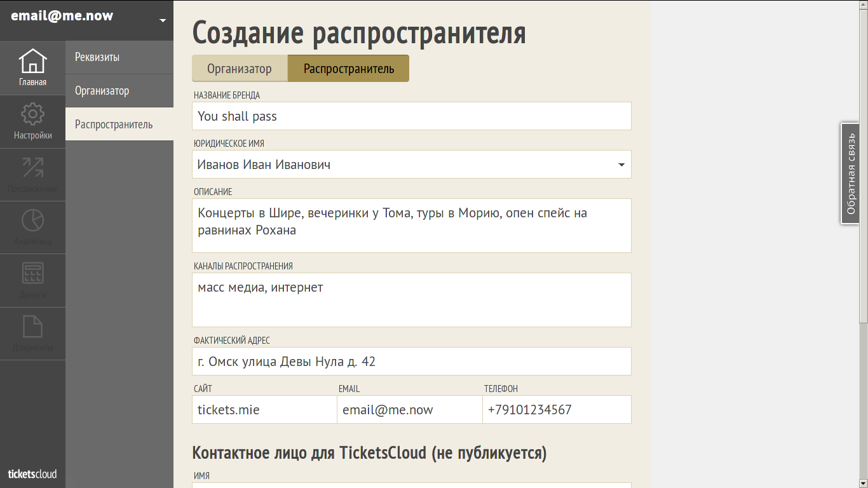Open the Документы page icon

(32, 333)
